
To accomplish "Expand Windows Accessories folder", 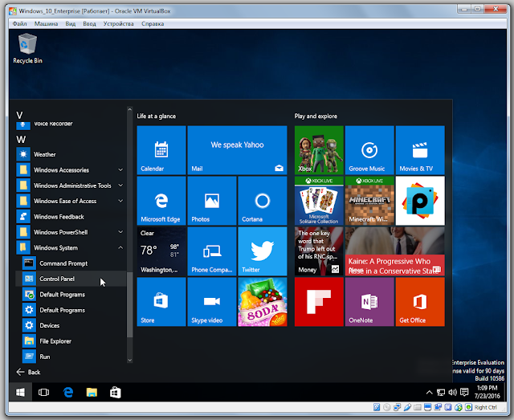I will (x=71, y=169).
